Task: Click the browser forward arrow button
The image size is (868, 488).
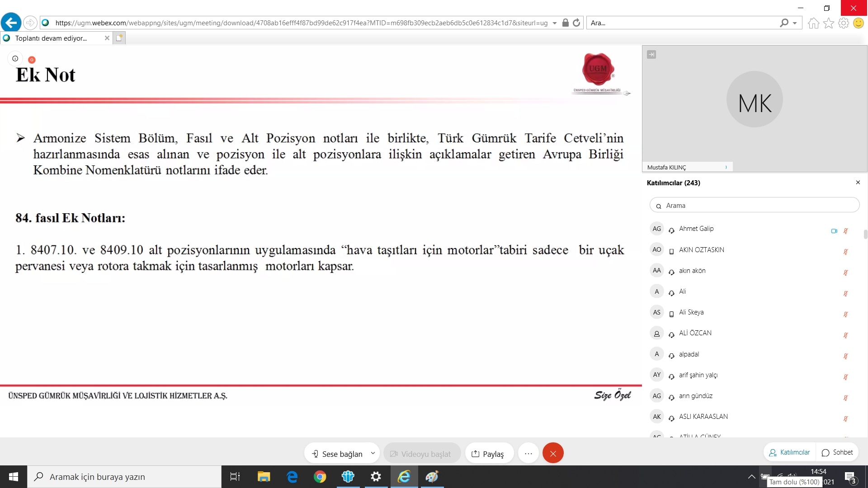Action: (x=30, y=23)
